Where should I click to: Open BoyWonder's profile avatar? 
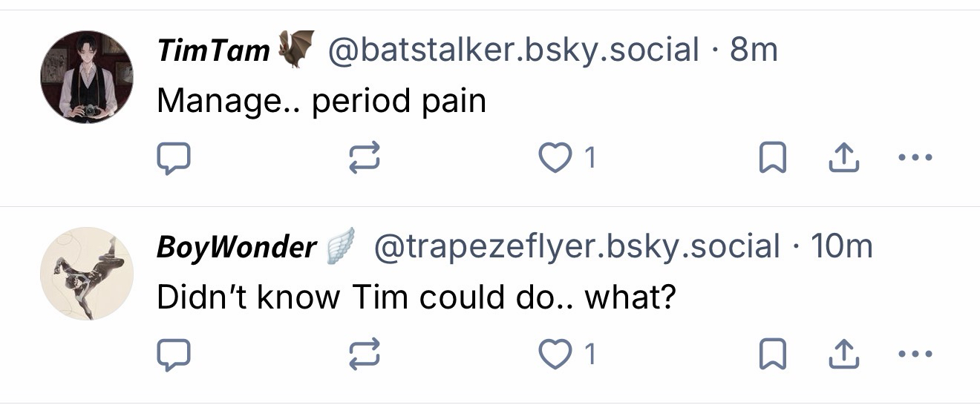(87, 274)
